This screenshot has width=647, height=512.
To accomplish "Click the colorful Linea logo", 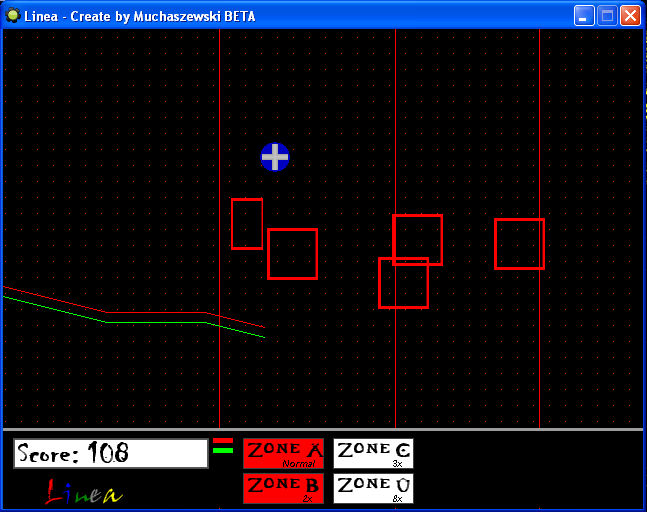I will [x=84, y=492].
